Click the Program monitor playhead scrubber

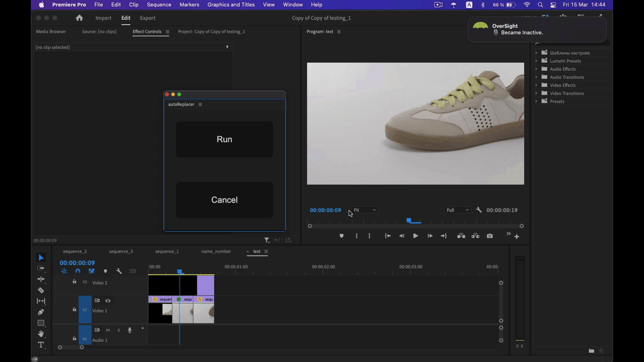[x=409, y=221]
